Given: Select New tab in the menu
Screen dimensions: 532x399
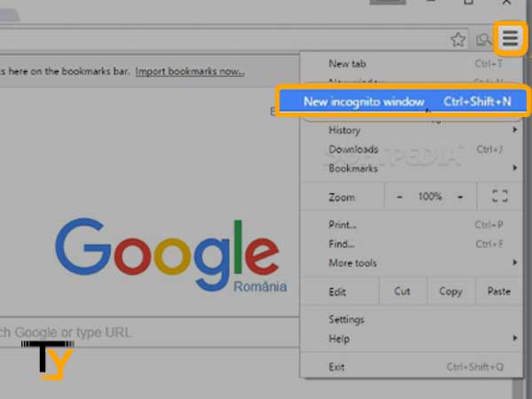Looking at the screenshot, I should coord(411,64).
